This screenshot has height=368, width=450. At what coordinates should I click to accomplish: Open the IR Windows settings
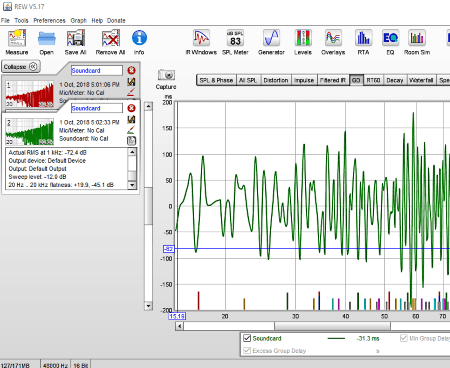point(201,38)
